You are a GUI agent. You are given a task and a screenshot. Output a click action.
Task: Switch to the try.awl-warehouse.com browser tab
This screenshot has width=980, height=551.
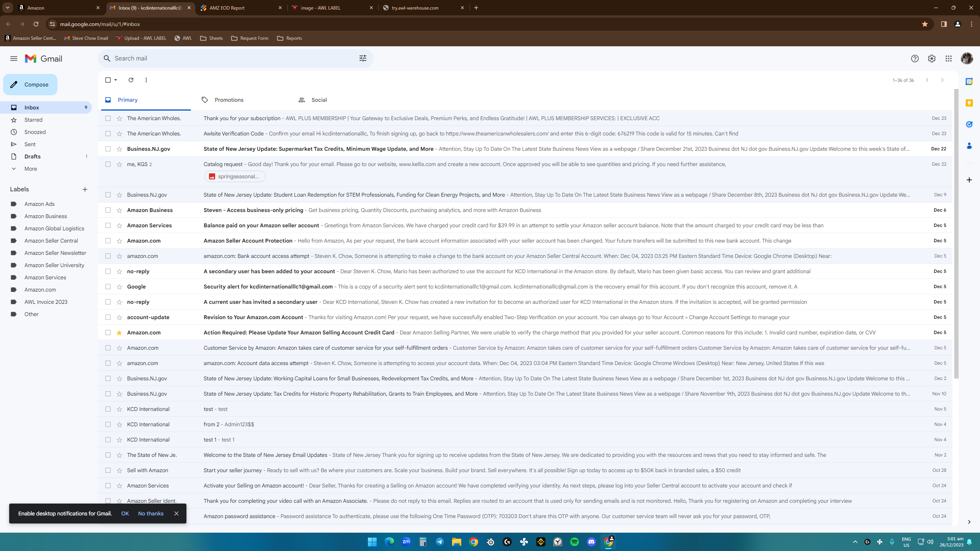423,8
